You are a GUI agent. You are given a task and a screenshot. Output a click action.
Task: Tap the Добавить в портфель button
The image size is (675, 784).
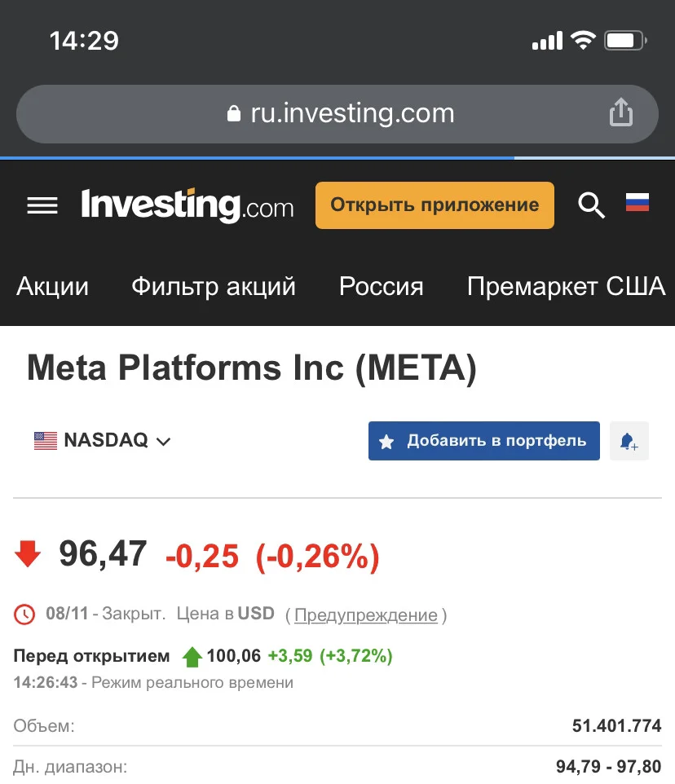(x=484, y=441)
